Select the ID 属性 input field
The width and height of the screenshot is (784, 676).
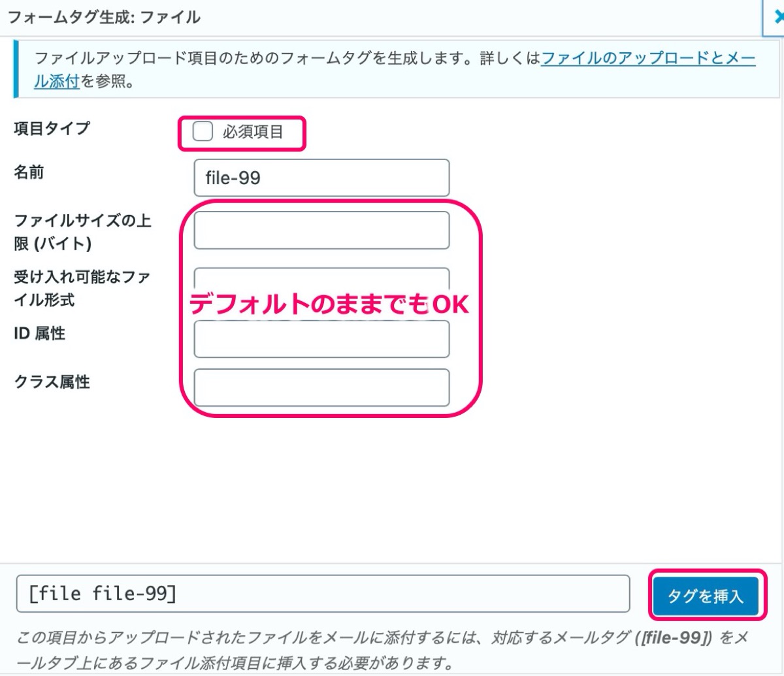click(x=321, y=339)
